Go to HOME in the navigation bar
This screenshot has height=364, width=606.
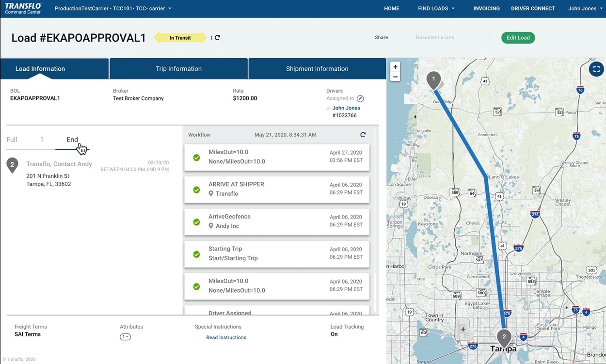[x=392, y=8]
